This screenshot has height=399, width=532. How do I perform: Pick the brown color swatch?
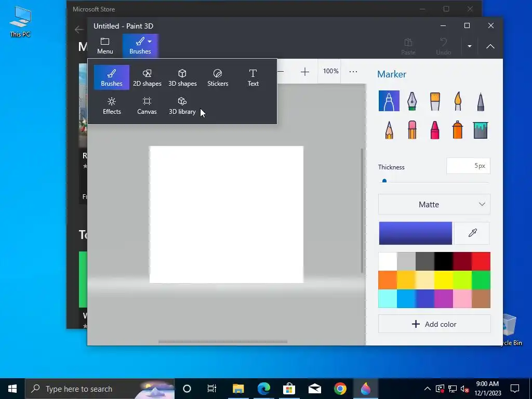tap(481, 299)
